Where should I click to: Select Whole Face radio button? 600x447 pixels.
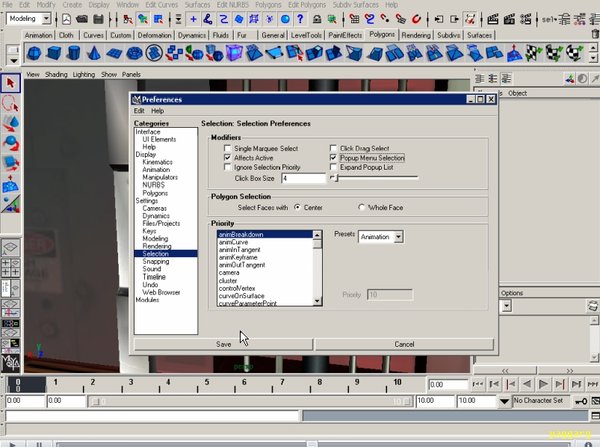(362, 207)
